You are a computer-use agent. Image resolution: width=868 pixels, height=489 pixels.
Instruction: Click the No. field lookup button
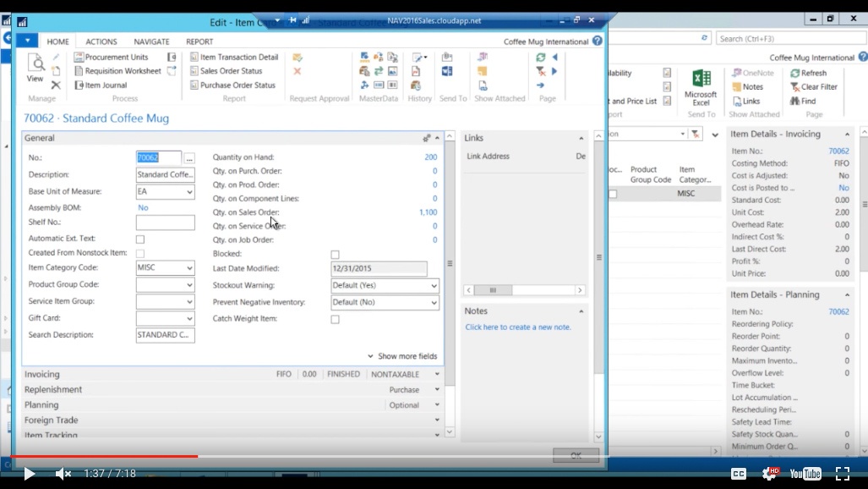(189, 158)
